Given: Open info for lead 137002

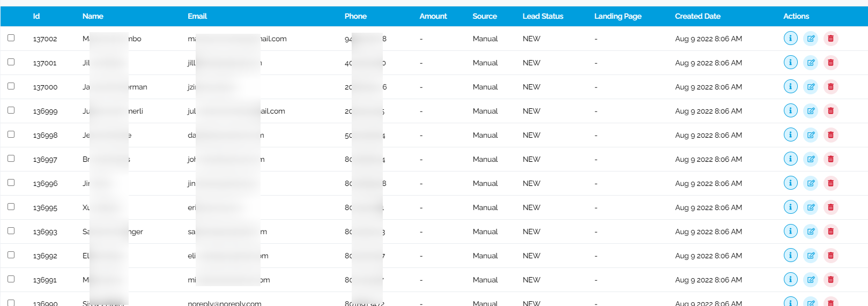Looking at the screenshot, I should pyautogui.click(x=790, y=38).
